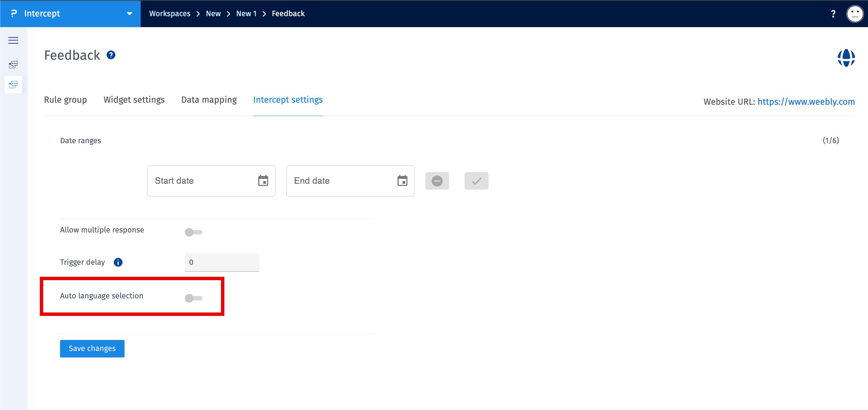Save changes to intercept settings
The width and height of the screenshot is (868, 410).
click(x=92, y=348)
